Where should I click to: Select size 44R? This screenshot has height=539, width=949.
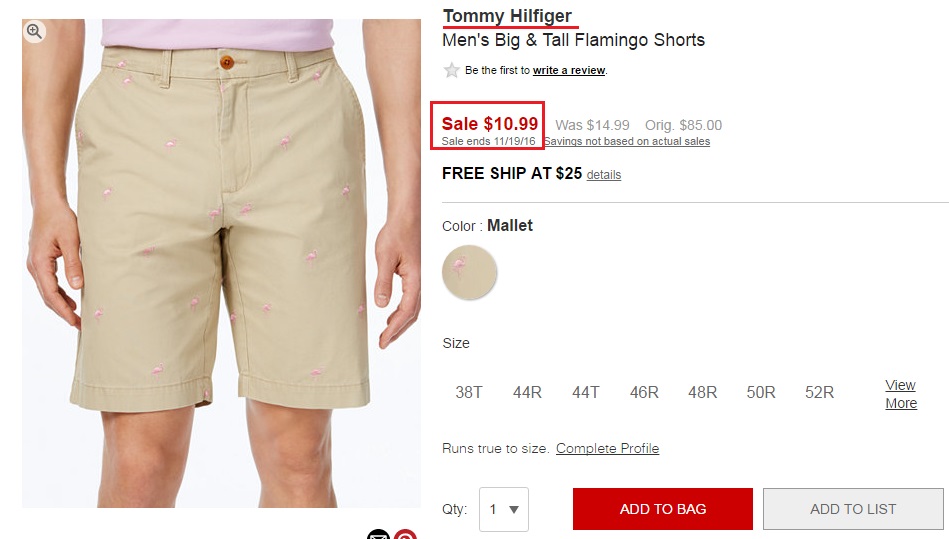coord(527,393)
